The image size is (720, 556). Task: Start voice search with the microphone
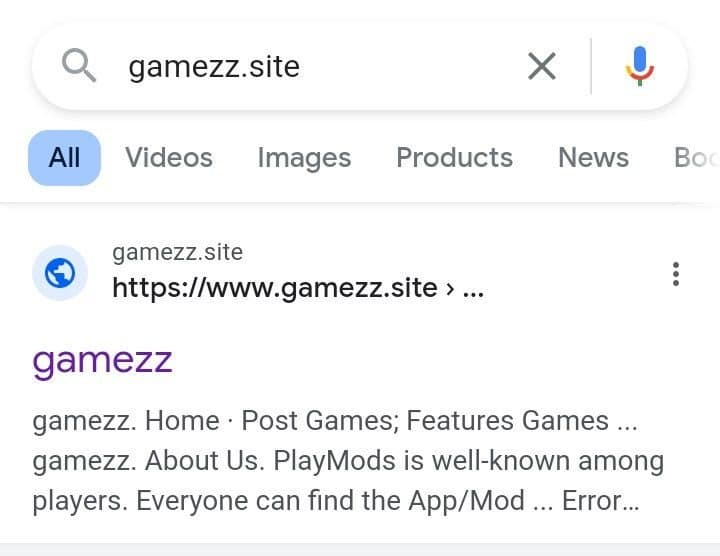point(639,67)
